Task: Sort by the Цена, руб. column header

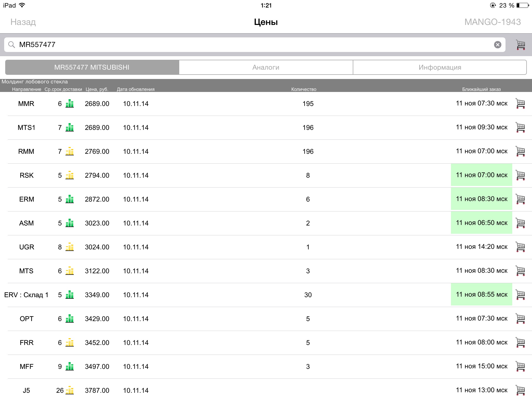Action: (x=97, y=89)
